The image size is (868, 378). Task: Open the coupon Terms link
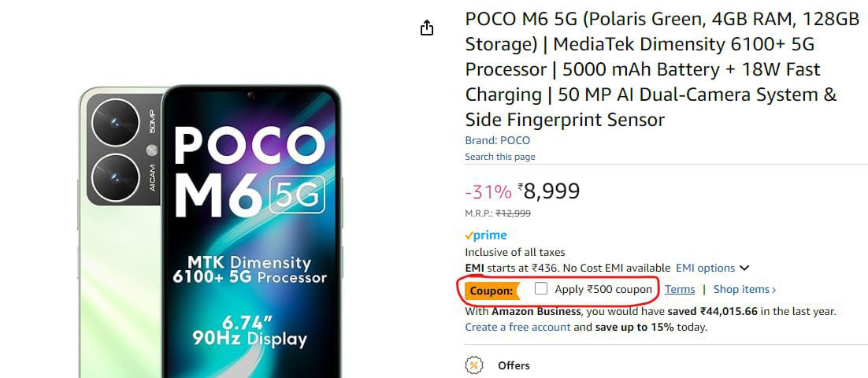click(x=680, y=290)
